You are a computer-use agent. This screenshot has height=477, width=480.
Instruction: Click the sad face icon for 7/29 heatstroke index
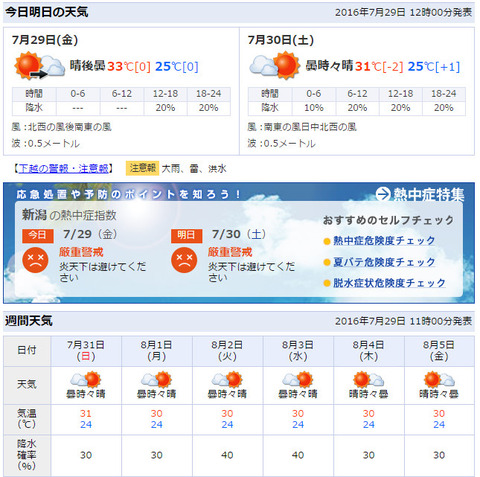click(35, 260)
